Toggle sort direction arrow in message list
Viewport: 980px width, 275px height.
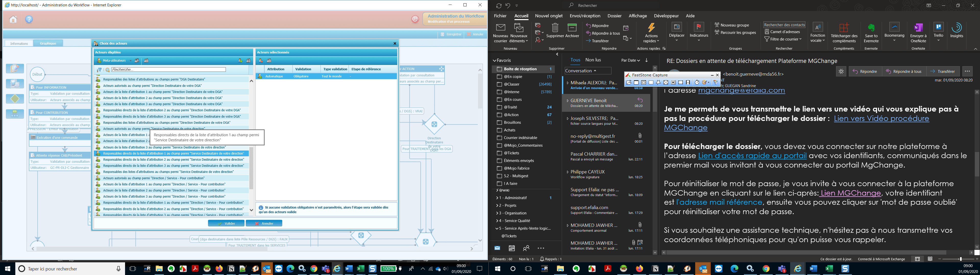click(x=646, y=60)
